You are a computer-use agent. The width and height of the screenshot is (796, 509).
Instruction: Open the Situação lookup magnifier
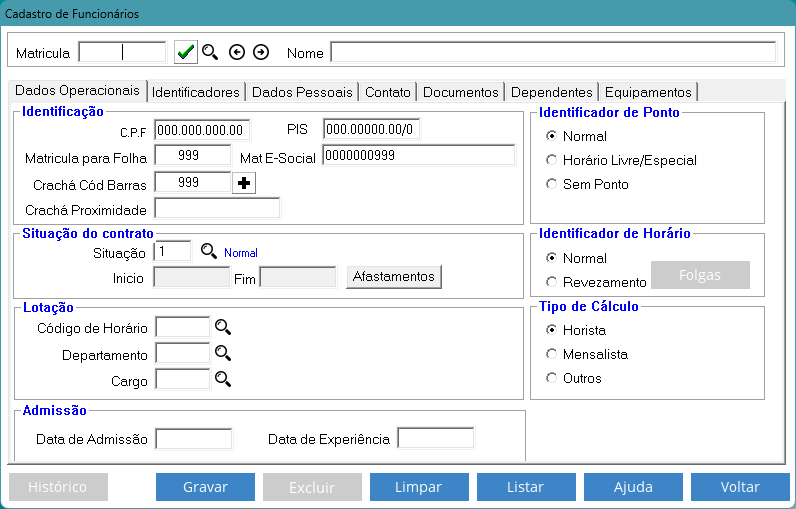click(x=209, y=252)
